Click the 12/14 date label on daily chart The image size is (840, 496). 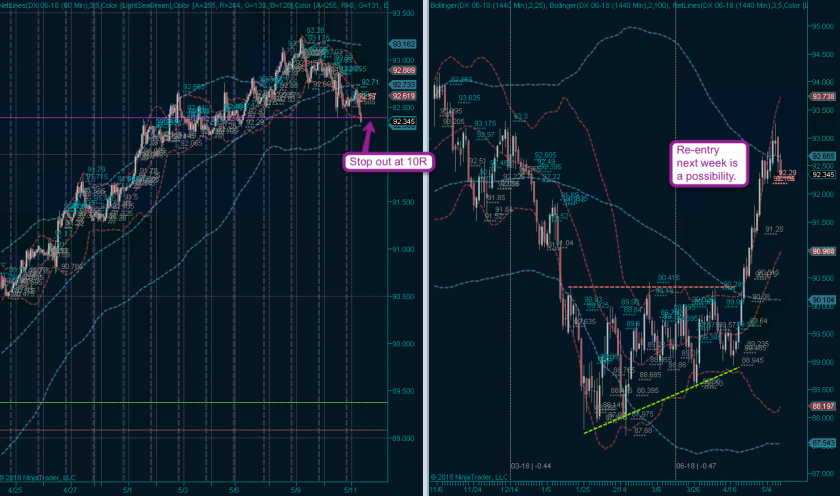[x=509, y=490]
